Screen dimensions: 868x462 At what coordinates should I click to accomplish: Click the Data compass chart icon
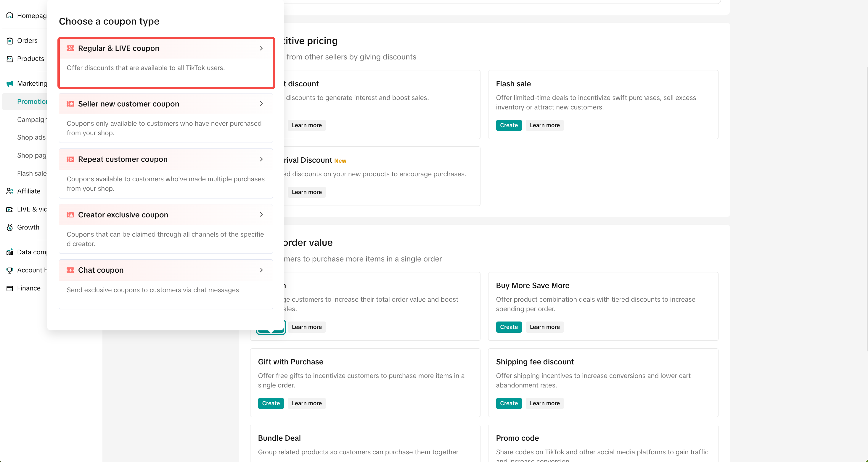(10, 252)
